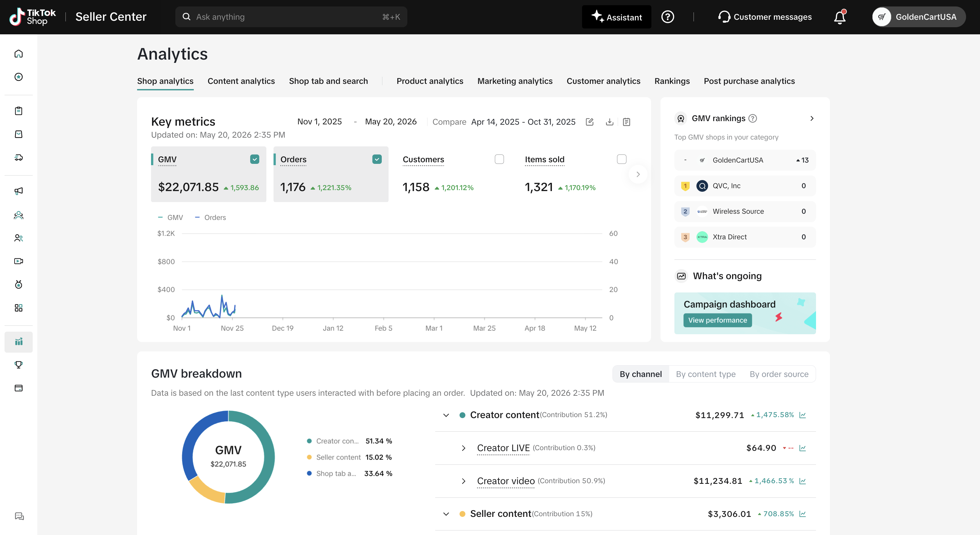
Task: Open the GMV rankings info icon
Action: pos(752,118)
